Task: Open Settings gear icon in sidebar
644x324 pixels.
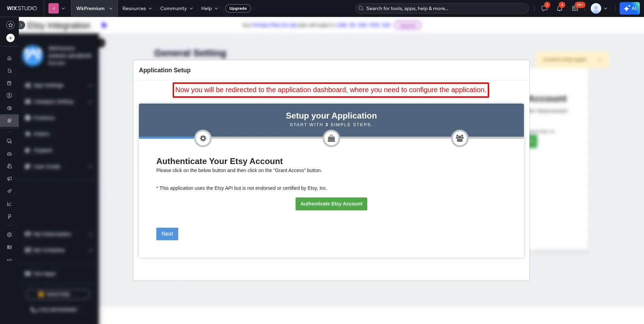Action: [x=9, y=234]
